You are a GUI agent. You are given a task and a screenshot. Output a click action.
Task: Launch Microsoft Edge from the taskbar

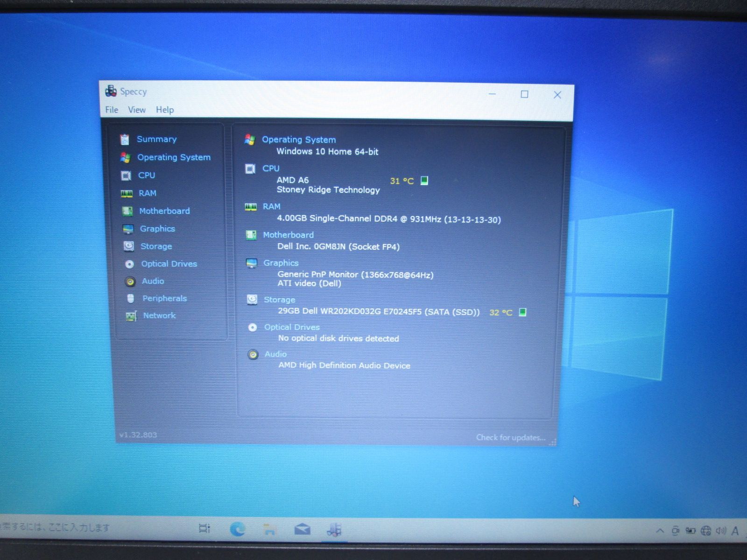238,529
